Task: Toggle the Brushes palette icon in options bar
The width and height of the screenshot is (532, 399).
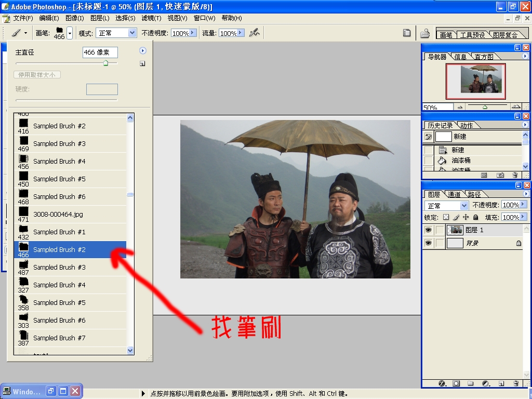Action: coord(407,33)
